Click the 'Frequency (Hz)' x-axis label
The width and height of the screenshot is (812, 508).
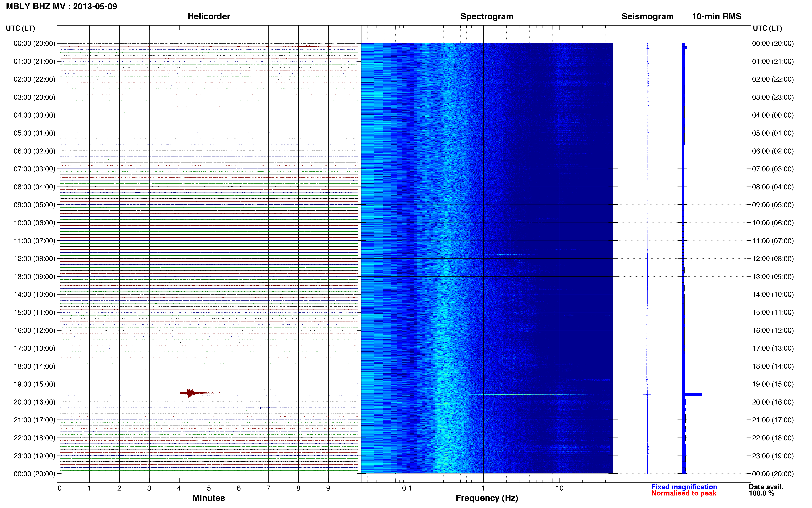pos(487,498)
